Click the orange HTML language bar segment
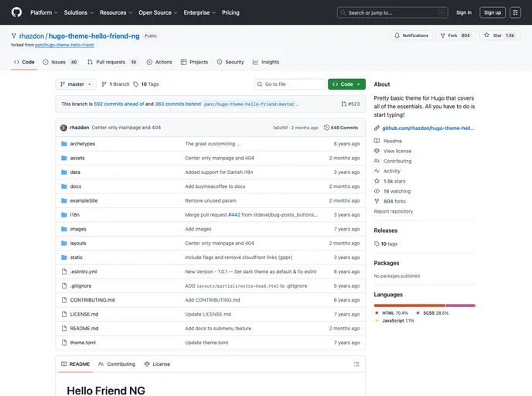 (409, 306)
